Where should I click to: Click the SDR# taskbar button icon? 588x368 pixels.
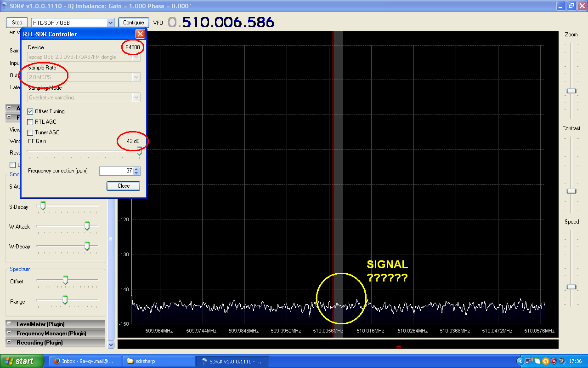tap(204, 361)
